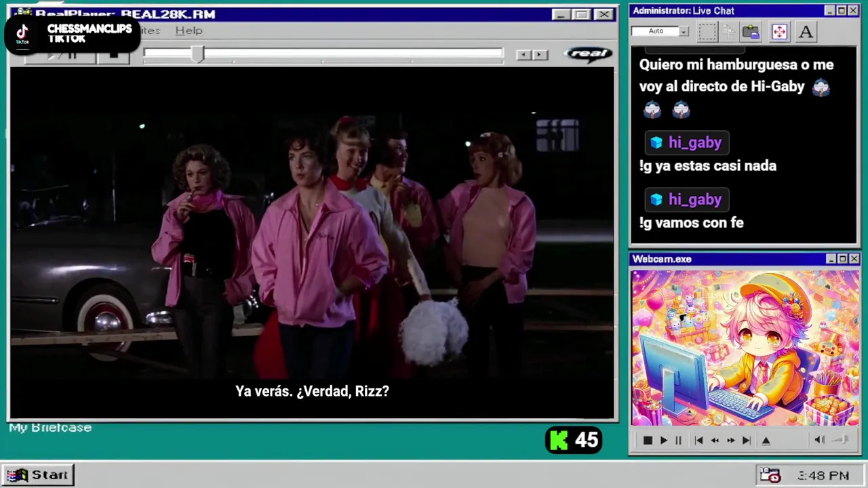The width and height of the screenshot is (868, 488).
Task: Fast-forward using double-right arrows in Webcam.exe
Action: (730, 441)
